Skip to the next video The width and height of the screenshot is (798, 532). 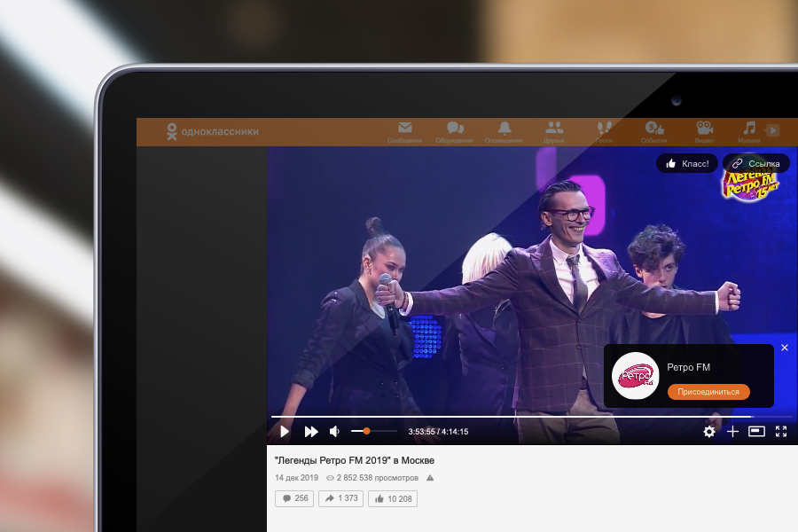[311, 432]
